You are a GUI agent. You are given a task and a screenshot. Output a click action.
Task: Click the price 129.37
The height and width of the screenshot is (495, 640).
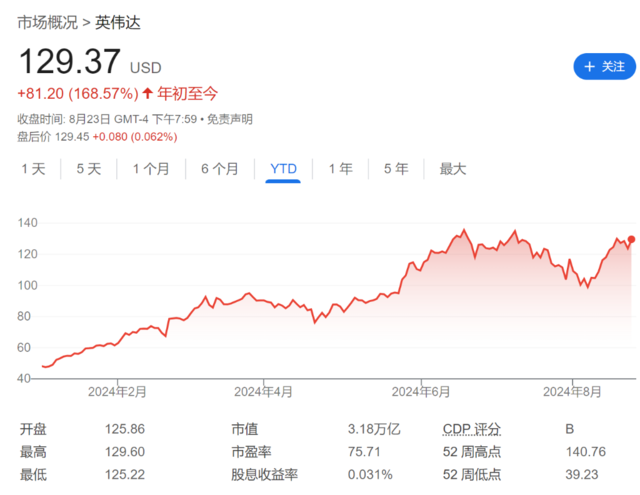tap(70, 62)
